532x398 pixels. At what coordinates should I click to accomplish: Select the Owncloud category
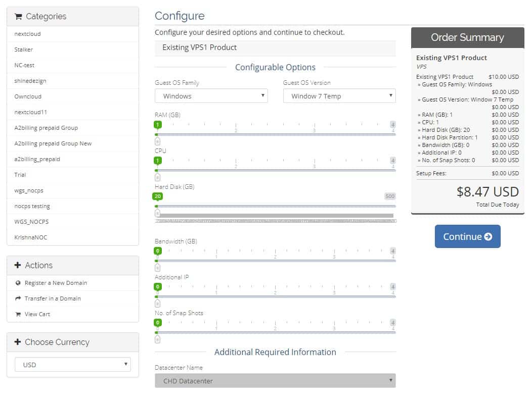[28, 96]
